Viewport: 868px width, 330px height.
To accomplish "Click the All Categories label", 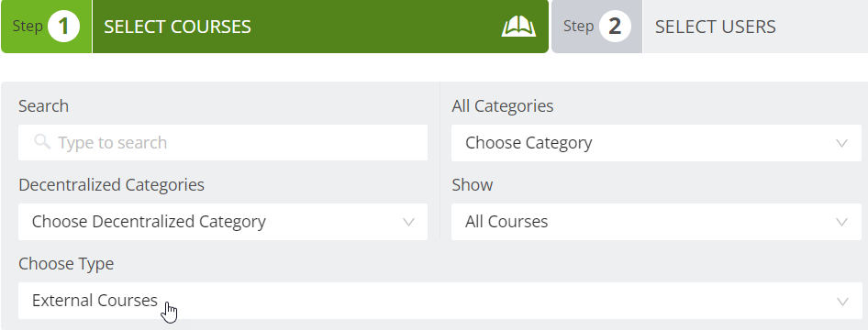I will tap(503, 105).
